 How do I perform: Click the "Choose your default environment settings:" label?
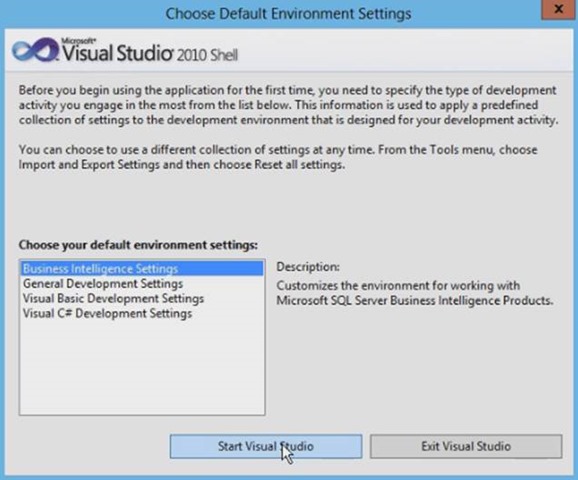coord(138,245)
